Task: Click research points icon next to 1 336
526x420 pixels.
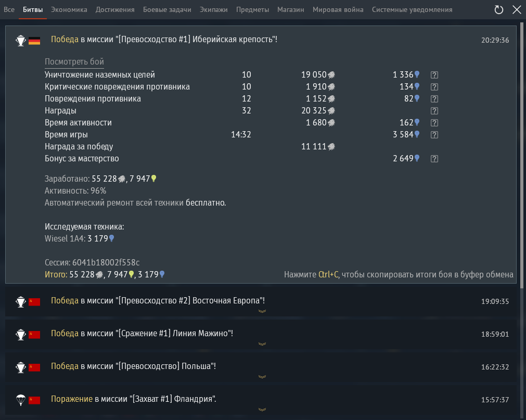Action: [417, 74]
